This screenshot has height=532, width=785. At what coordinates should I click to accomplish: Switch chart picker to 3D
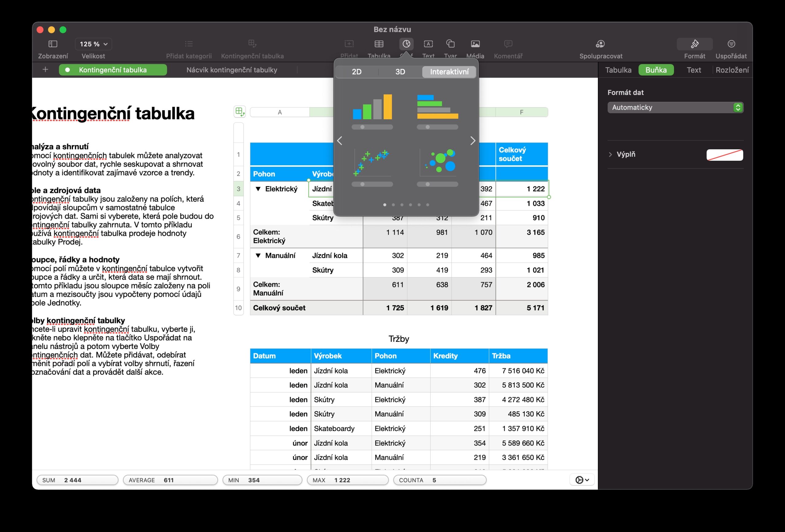coord(400,72)
